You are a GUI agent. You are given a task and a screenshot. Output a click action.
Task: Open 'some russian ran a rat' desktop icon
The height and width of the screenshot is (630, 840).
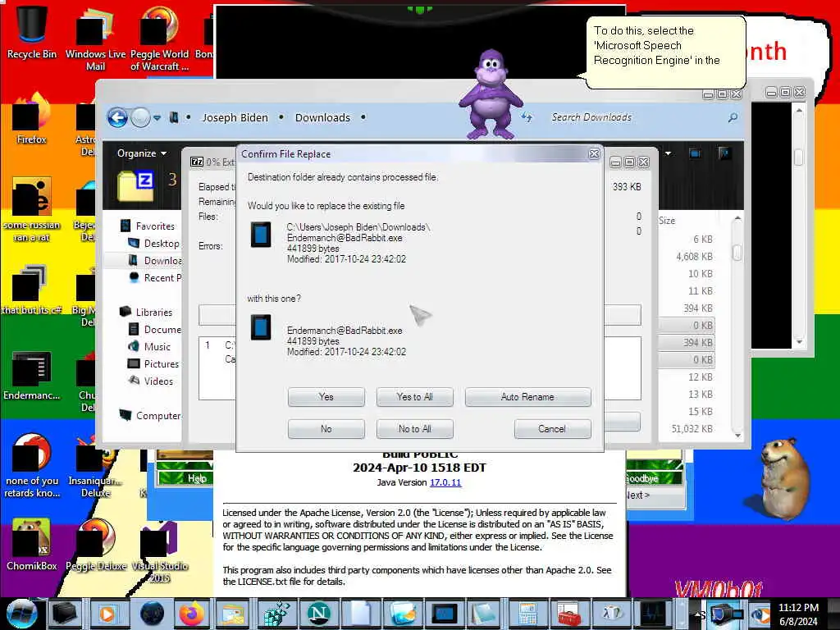pyautogui.click(x=32, y=209)
